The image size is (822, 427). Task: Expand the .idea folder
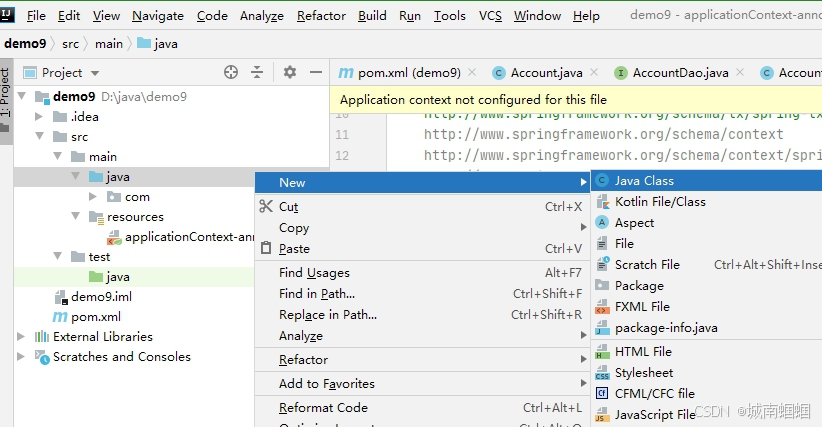(x=39, y=116)
